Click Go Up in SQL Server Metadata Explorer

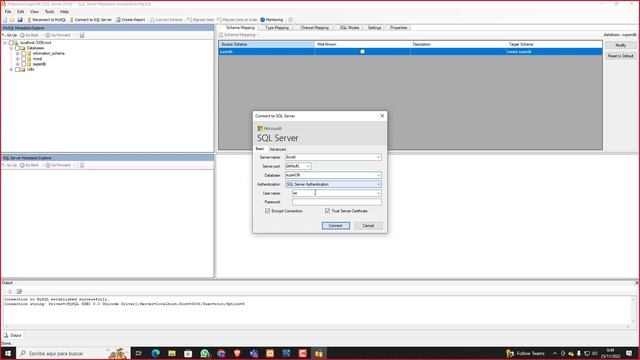click(10, 165)
